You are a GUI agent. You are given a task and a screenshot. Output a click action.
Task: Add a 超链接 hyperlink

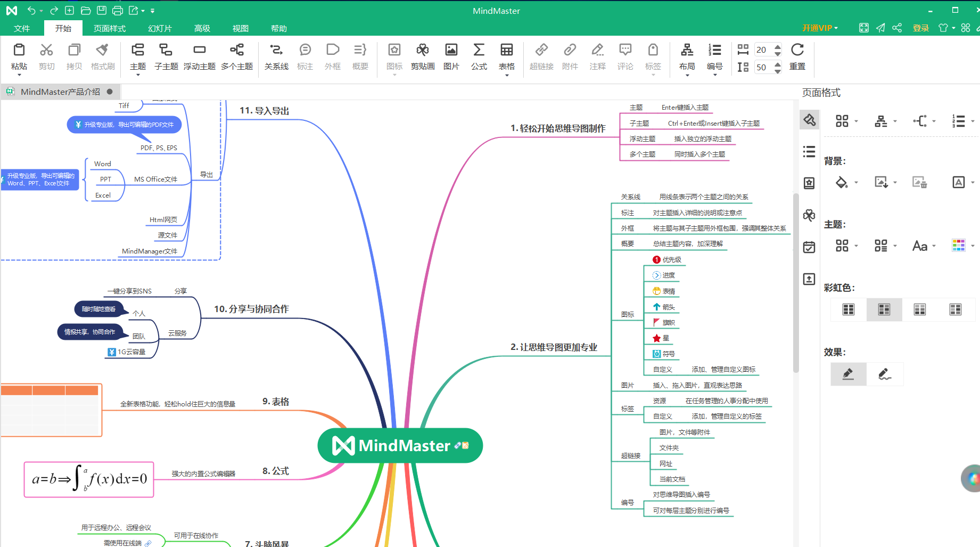coord(541,56)
